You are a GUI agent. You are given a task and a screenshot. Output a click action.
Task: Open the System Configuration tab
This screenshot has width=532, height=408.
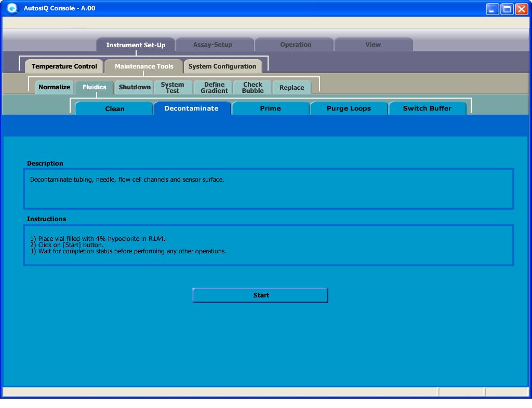click(x=222, y=66)
